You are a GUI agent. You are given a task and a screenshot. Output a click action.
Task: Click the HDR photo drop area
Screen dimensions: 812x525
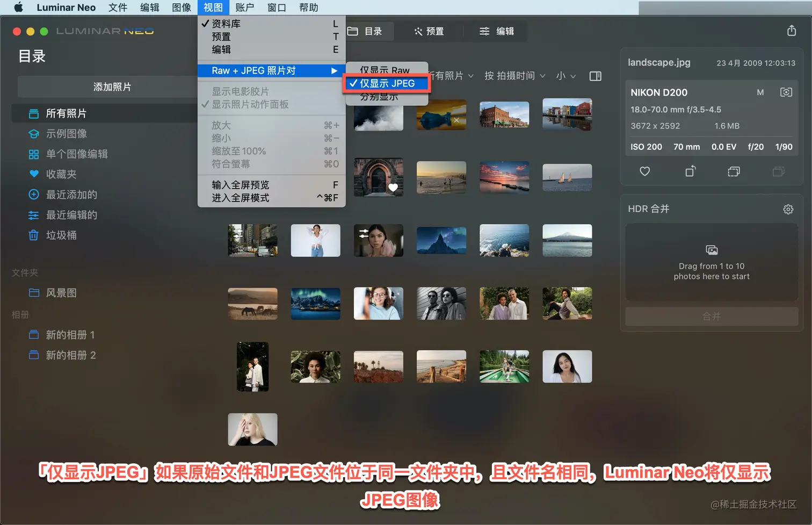click(x=712, y=262)
